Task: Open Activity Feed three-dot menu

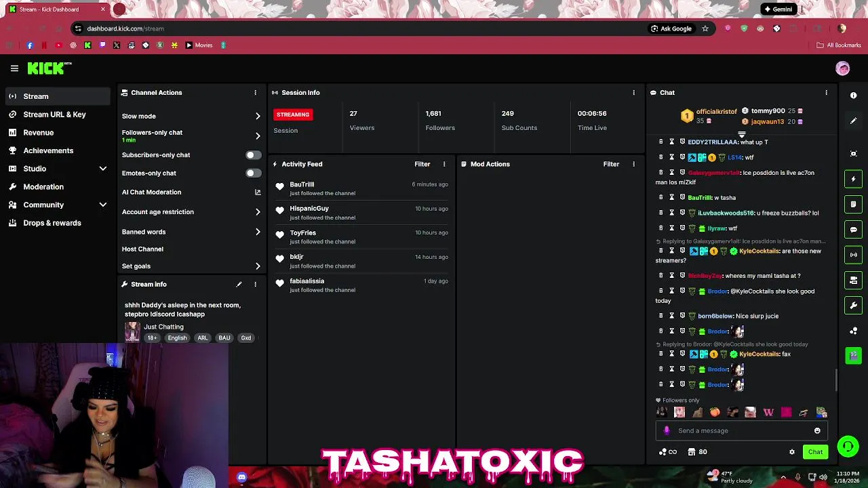Action: pos(444,164)
